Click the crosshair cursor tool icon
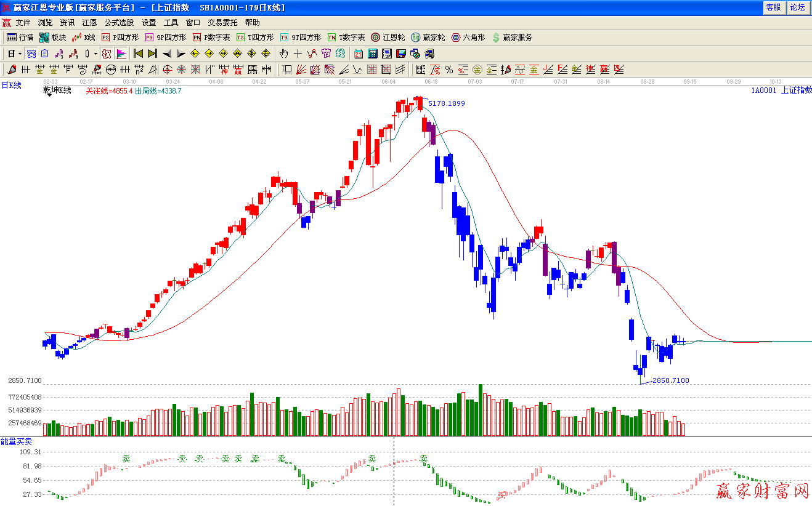Viewport: 812px width, 506px height. (298, 54)
